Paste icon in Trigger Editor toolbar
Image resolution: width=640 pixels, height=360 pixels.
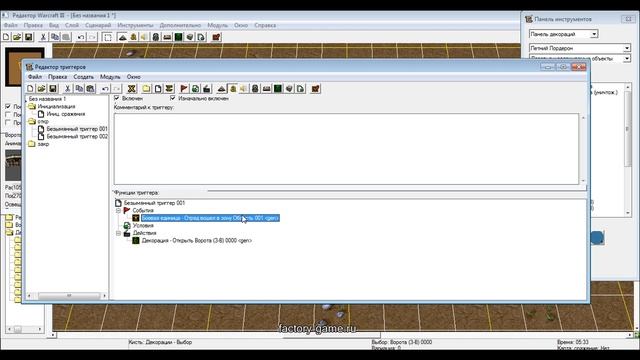pyautogui.click(x=90, y=89)
